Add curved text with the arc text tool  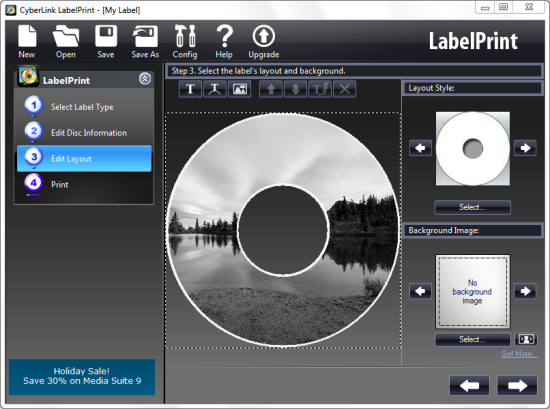(215, 89)
